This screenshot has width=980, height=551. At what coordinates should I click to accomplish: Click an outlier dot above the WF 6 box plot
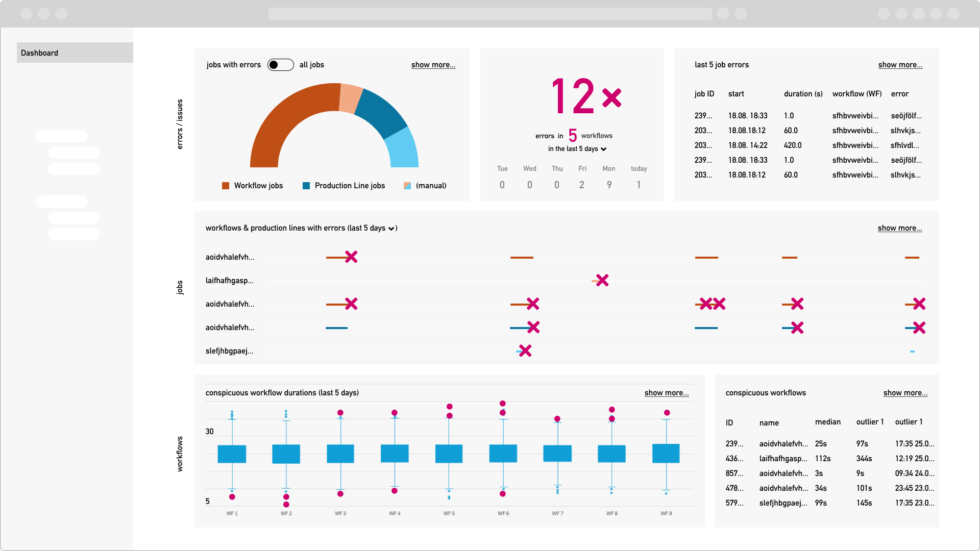point(503,404)
